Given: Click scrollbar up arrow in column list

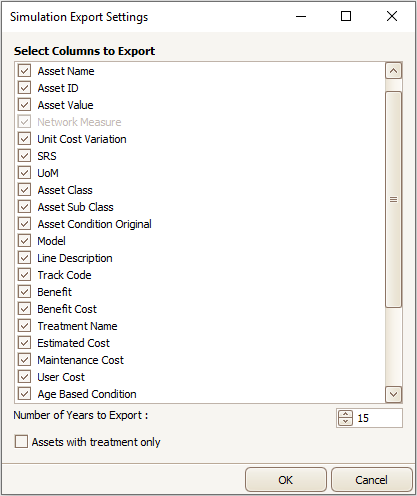Looking at the screenshot, I should point(393,71).
